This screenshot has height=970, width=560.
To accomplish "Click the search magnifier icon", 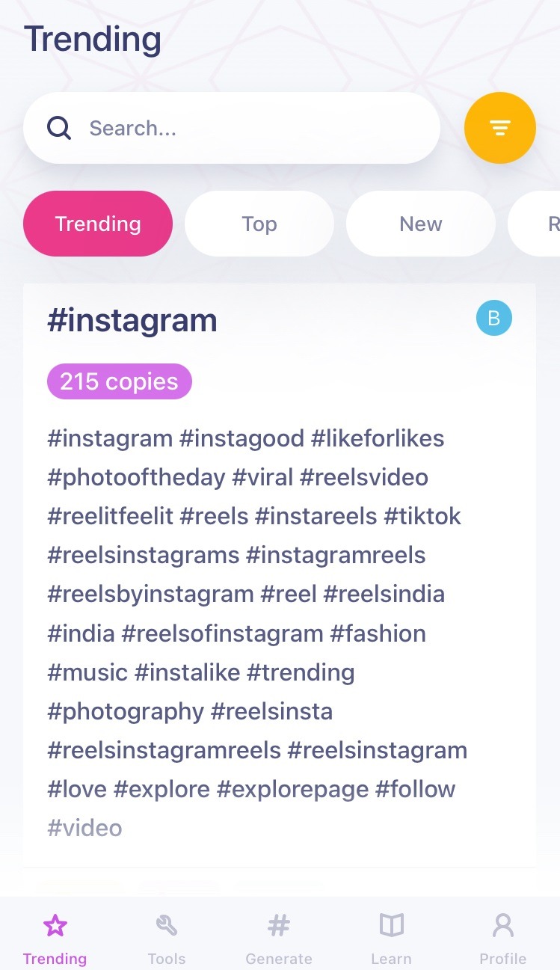I will 58,128.
